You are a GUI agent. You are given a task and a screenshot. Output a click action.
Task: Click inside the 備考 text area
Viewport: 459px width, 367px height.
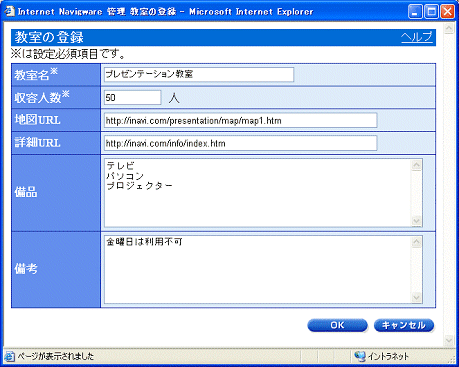click(258, 269)
